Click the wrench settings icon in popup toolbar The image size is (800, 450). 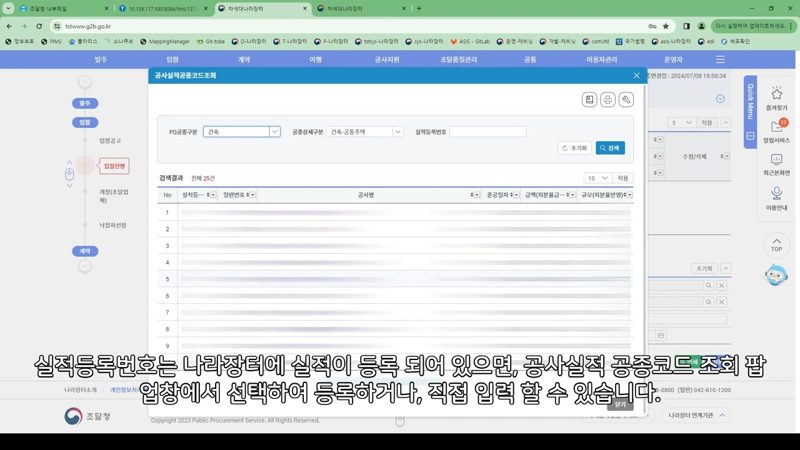(626, 99)
